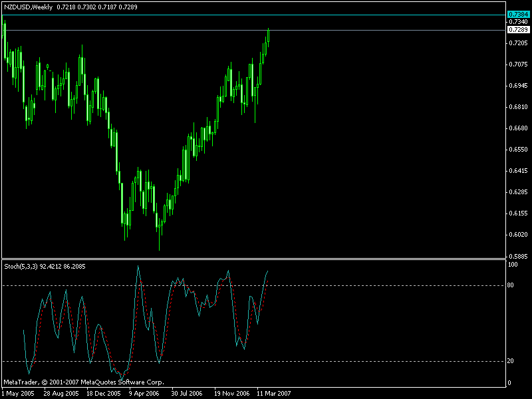This screenshot has width=532, height=399.
Task: Select the lowest candlestick near 0.5920
Action: (160, 234)
